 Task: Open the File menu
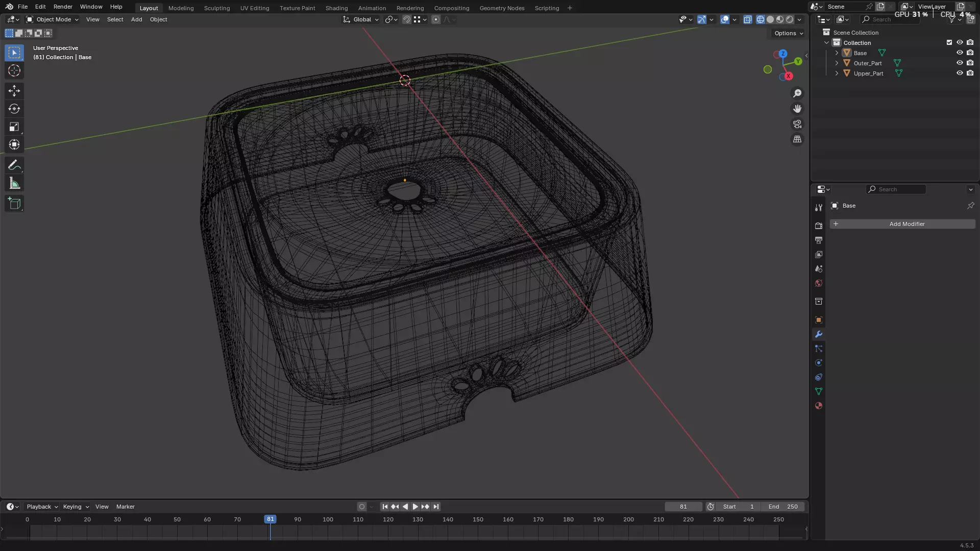tap(22, 7)
